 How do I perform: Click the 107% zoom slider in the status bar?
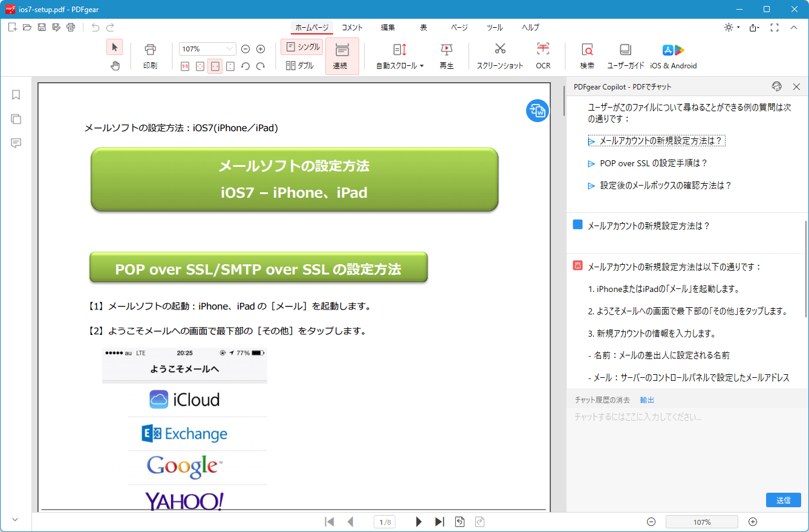(702, 522)
